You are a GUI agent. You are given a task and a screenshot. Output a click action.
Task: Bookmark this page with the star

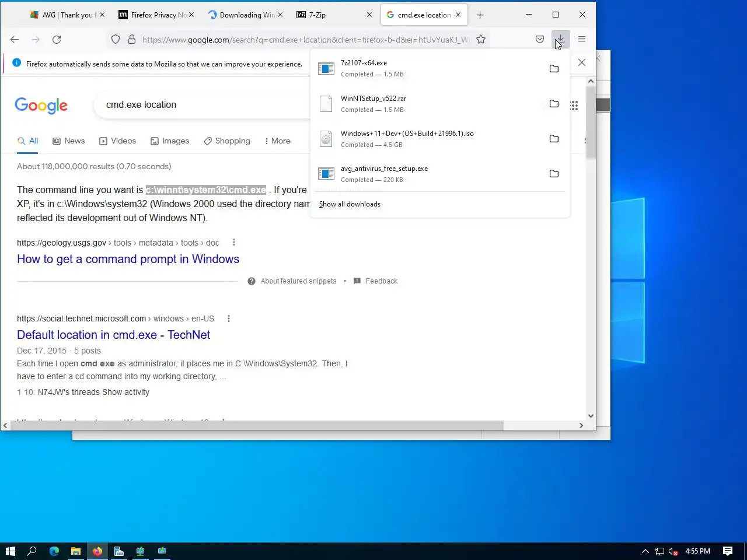click(x=481, y=39)
